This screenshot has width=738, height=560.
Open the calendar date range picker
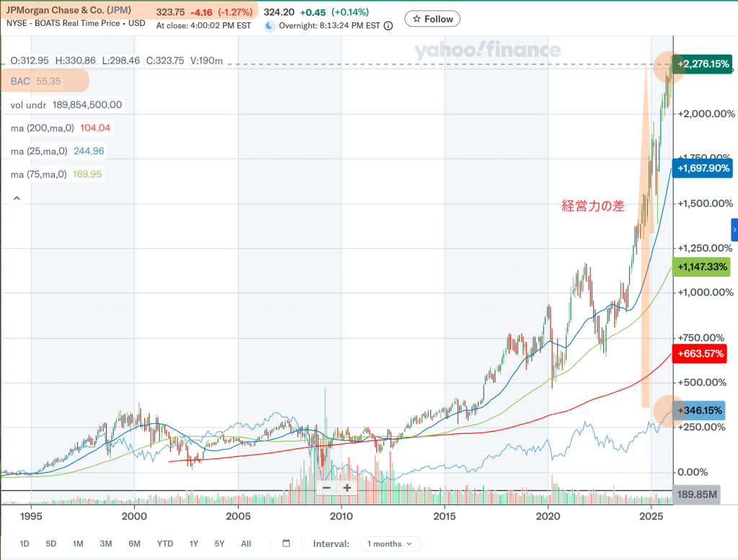tap(286, 543)
